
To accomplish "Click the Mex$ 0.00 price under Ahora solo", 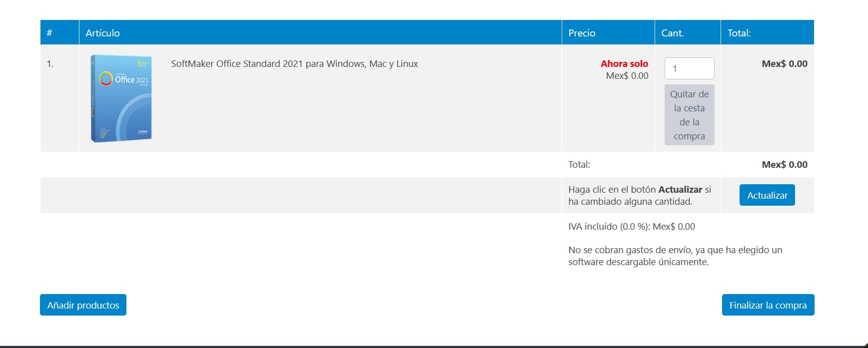I will pyautogui.click(x=627, y=76).
